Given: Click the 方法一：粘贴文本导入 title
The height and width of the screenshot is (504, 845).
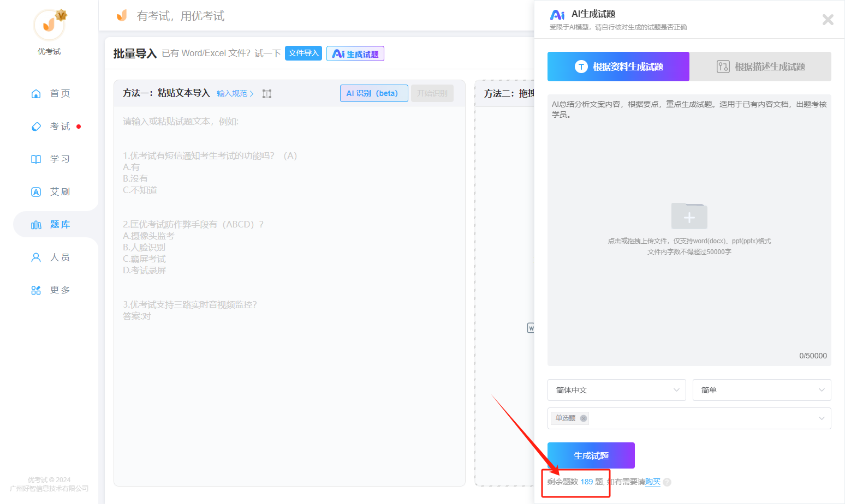Looking at the screenshot, I should [166, 93].
